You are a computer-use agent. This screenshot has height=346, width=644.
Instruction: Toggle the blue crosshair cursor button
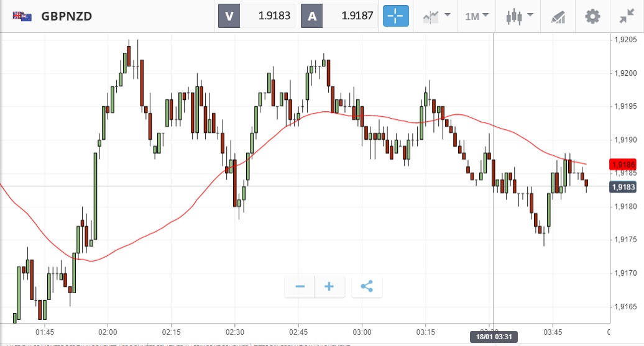point(395,16)
